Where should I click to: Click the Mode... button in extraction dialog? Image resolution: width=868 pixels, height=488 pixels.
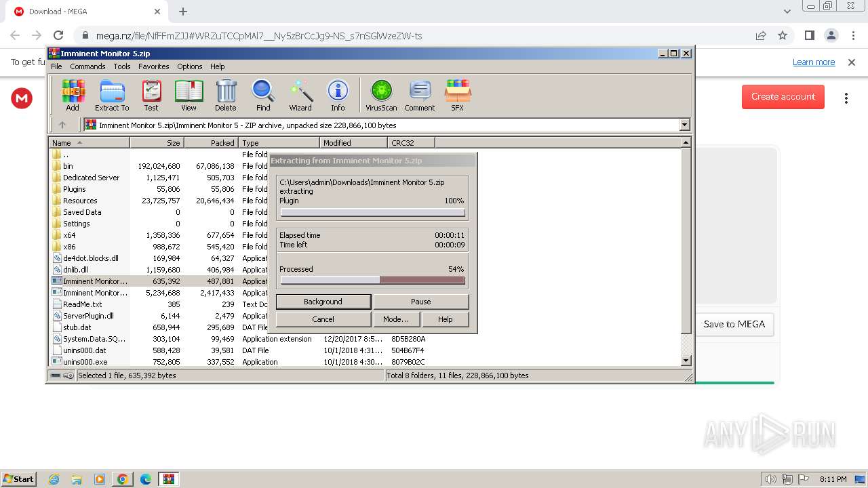pos(396,319)
